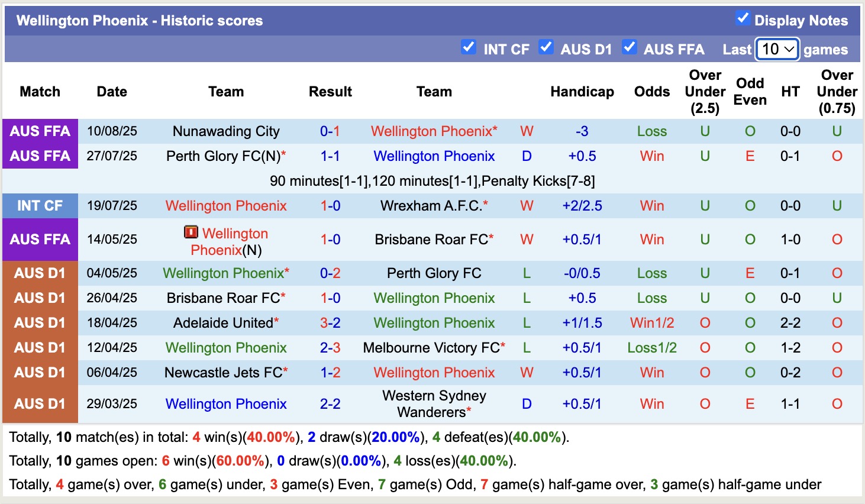Click the red note icon beside Wellington Phoenix(N)
This screenshot has width=865, height=504.
pos(191,232)
